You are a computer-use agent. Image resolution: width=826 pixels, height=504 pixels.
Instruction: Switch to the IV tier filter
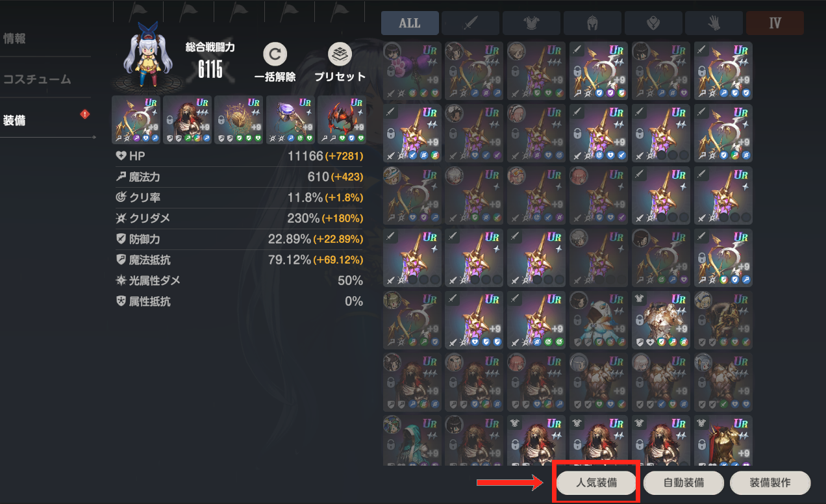[775, 23]
